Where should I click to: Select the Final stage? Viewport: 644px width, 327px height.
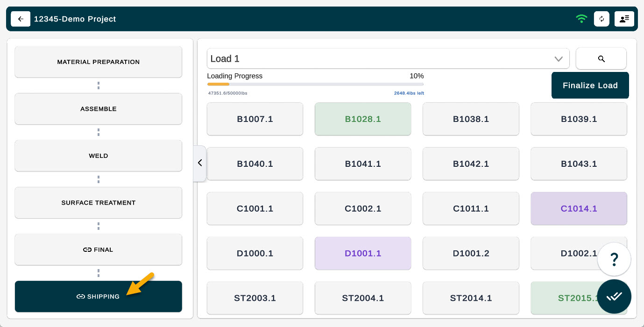click(x=98, y=250)
